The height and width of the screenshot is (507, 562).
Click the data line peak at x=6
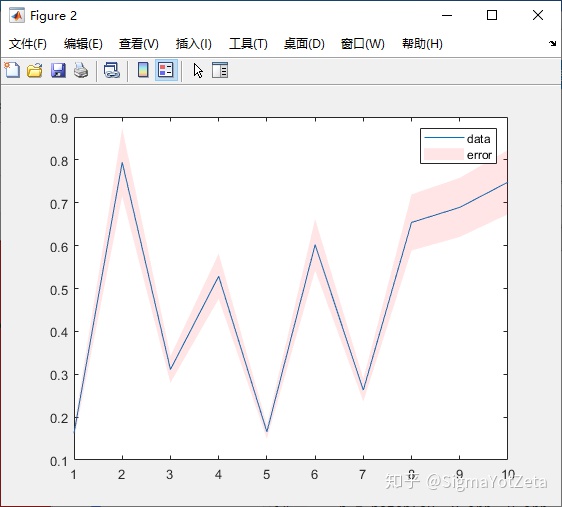[315, 245]
